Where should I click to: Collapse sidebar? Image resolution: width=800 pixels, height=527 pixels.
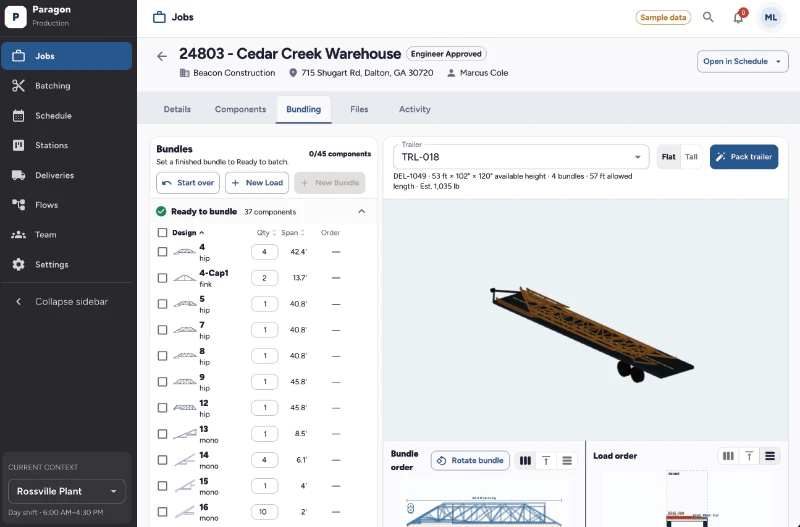coord(66,302)
